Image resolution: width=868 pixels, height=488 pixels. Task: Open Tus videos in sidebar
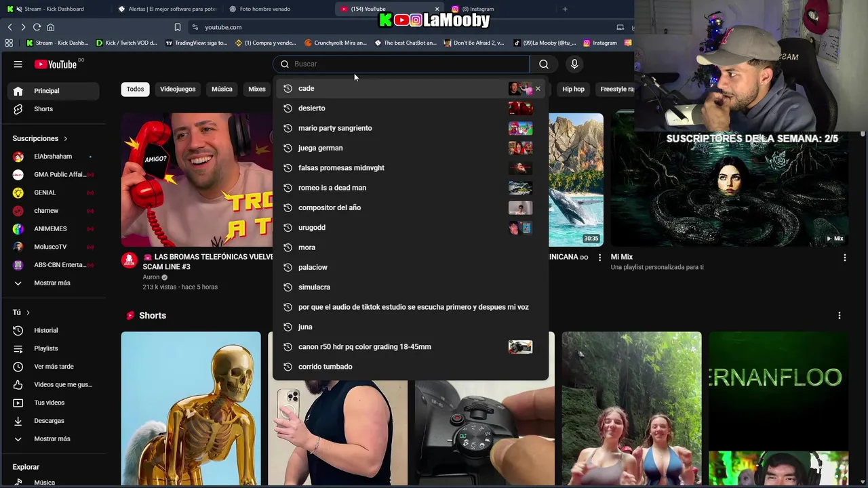(54, 403)
